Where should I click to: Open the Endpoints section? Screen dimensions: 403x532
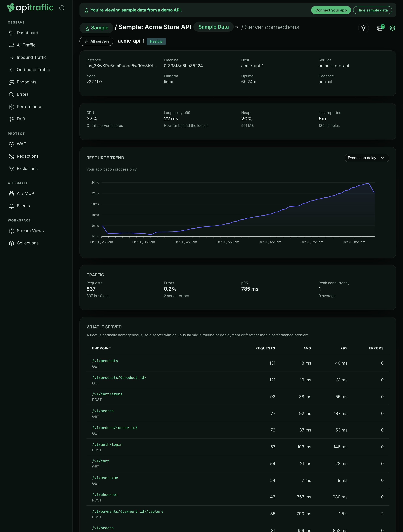[26, 82]
